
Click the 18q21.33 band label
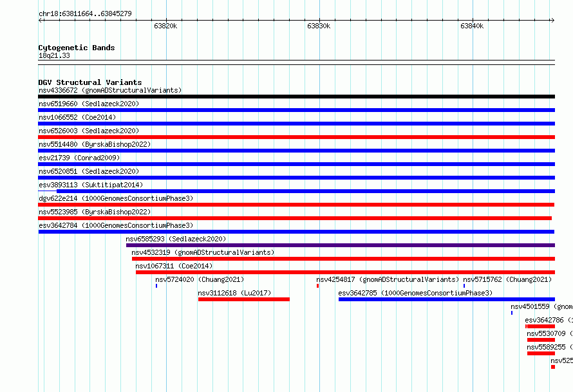coord(54,55)
